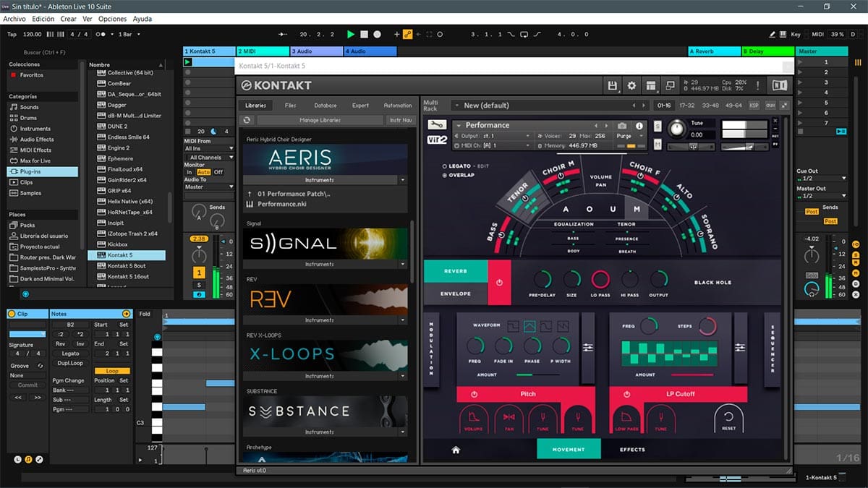Click the Kontakt exclamation warning icon
The image size is (868, 488).
pos(758,85)
